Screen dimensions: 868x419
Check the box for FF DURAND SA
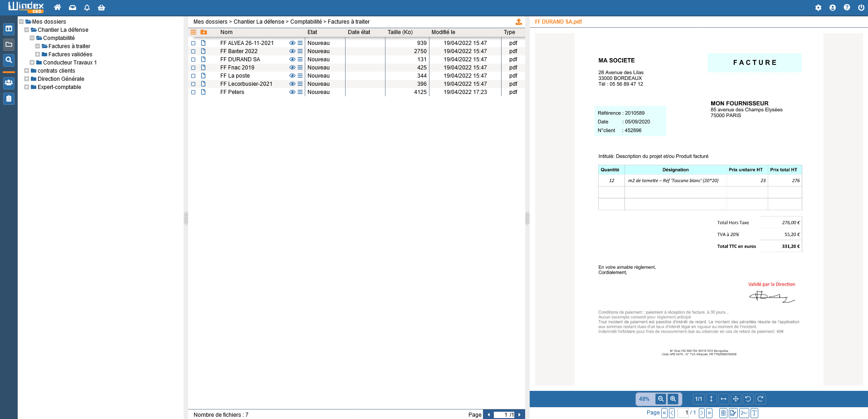193,59
